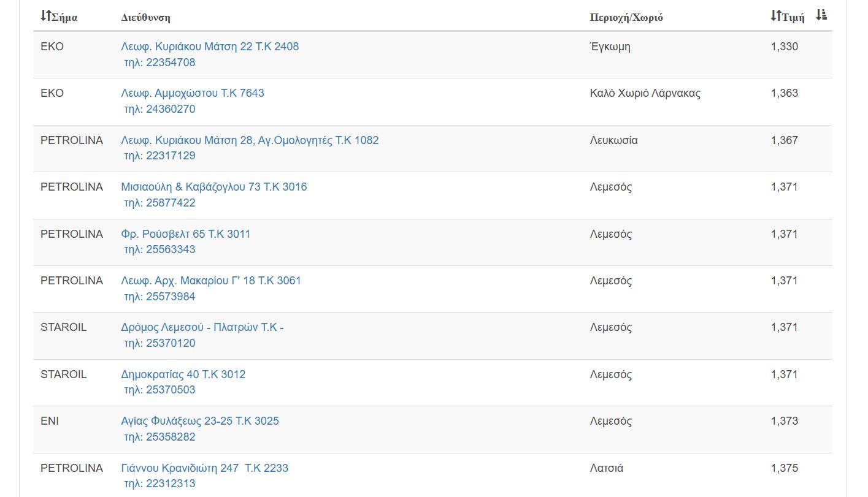Click the descending sort icon after Τιμή
Viewport: 868px width, 497px height.
(x=821, y=15)
